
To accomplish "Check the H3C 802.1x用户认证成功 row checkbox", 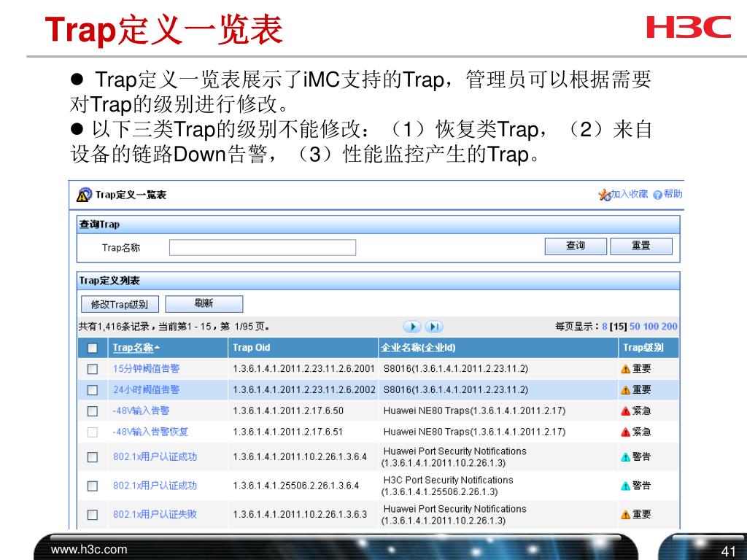I will [x=93, y=486].
